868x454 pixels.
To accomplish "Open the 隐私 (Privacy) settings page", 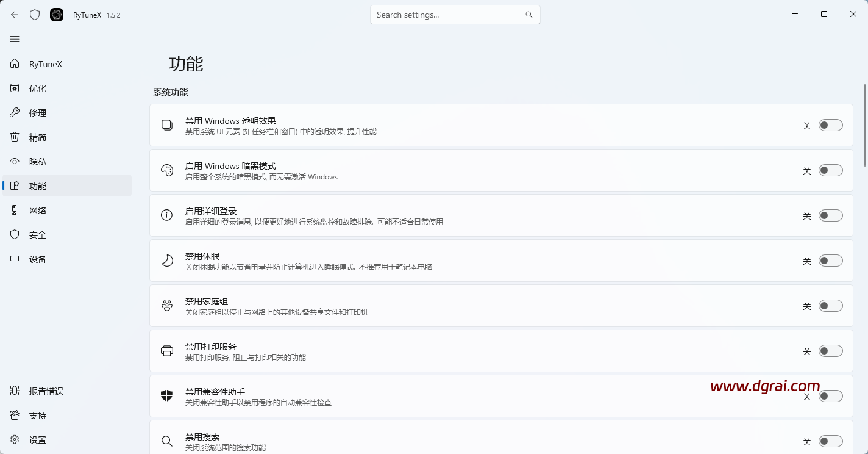I will click(x=37, y=161).
